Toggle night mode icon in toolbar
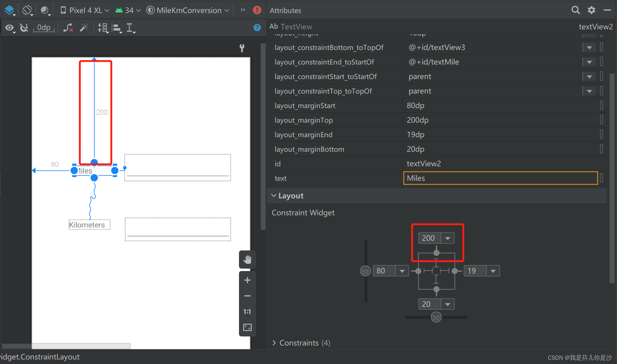This screenshot has height=364, width=617. [x=45, y=10]
